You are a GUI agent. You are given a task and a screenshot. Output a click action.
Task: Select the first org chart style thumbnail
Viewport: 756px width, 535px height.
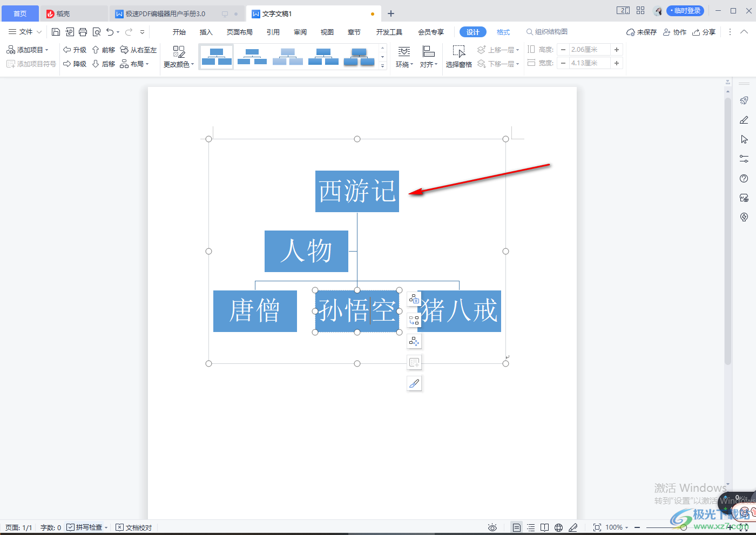coord(217,57)
